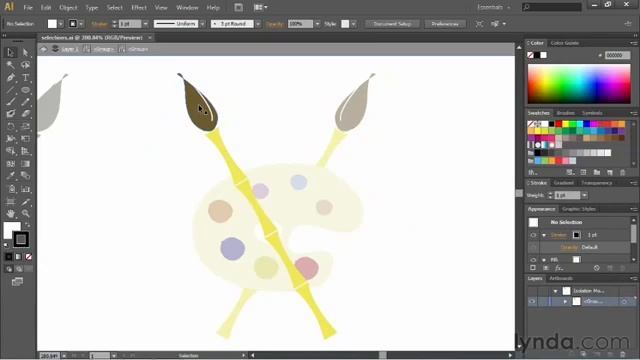
Task: Switch to the Artboards tab
Action: (561, 278)
